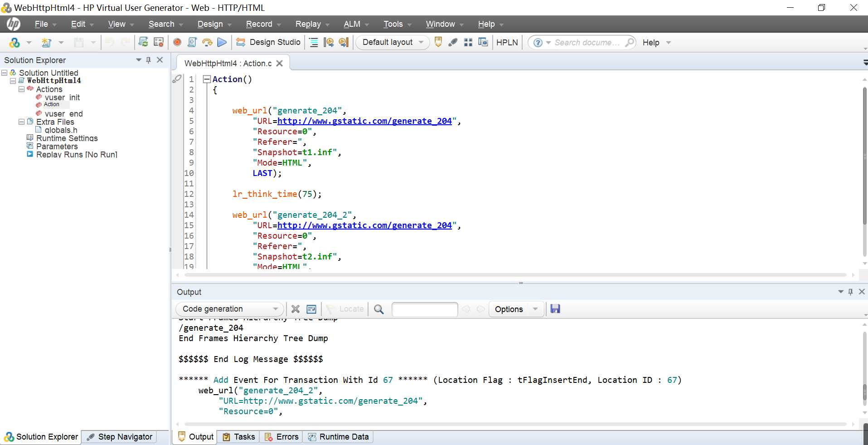
Task: Click the window thumbnails icon
Action: 483,42
